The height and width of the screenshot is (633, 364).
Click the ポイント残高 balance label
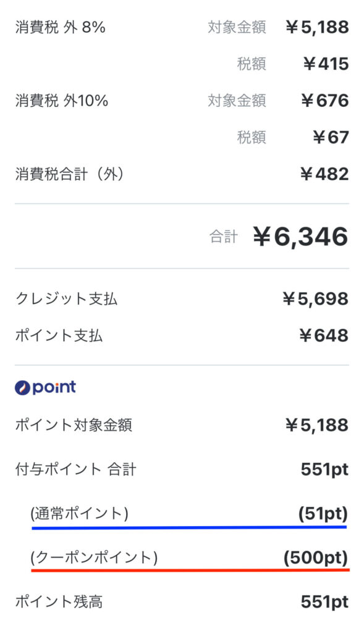(x=59, y=602)
